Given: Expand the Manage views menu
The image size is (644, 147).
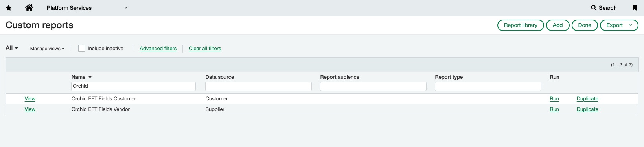Looking at the screenshot, I should [47, 49].
